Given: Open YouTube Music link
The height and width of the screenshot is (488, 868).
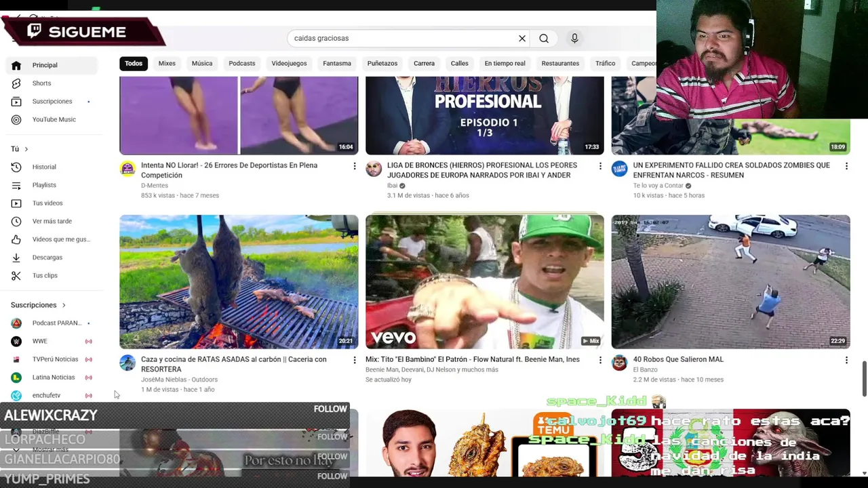Looking at the screenshot, I should (x=53, y=119).
